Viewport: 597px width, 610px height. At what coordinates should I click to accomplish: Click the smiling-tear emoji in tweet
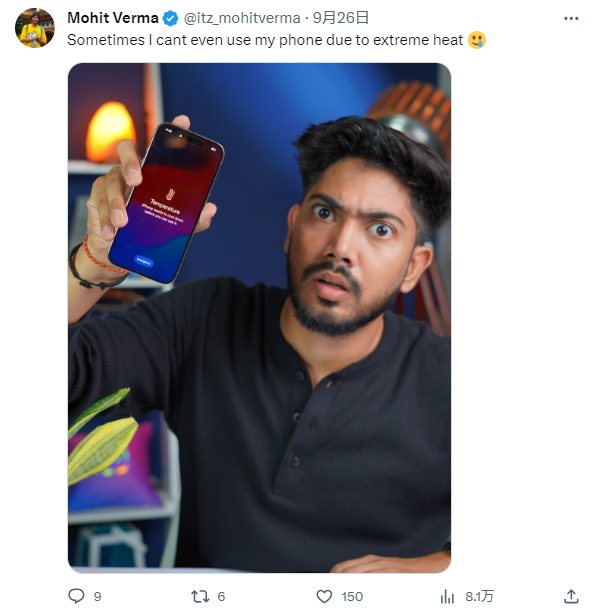click(x=477, y=40)
